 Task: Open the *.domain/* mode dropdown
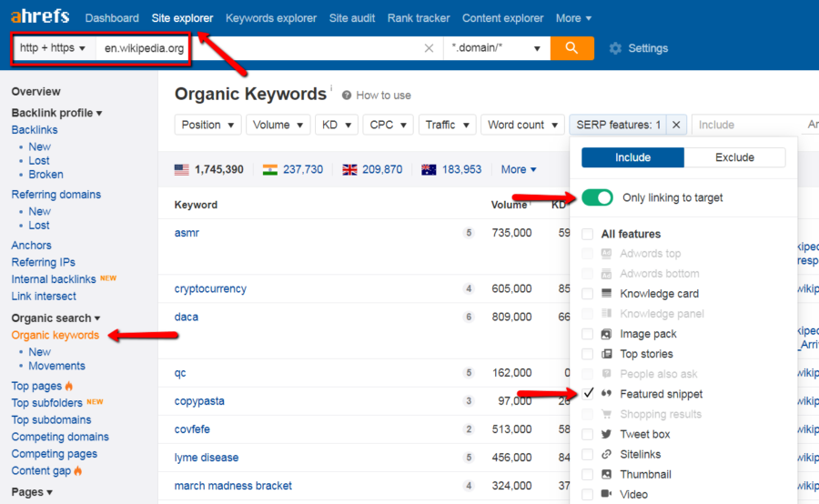496,48
